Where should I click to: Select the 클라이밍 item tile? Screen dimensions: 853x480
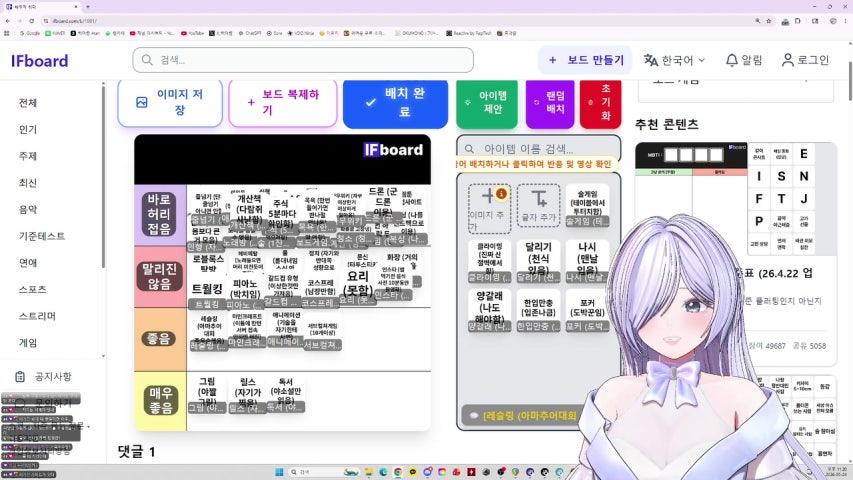[x=489, y=262]
